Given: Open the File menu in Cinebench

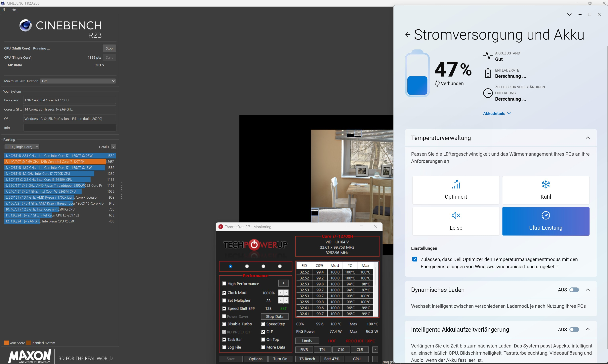Looking at the screenshot, I should tap(5, 10).
